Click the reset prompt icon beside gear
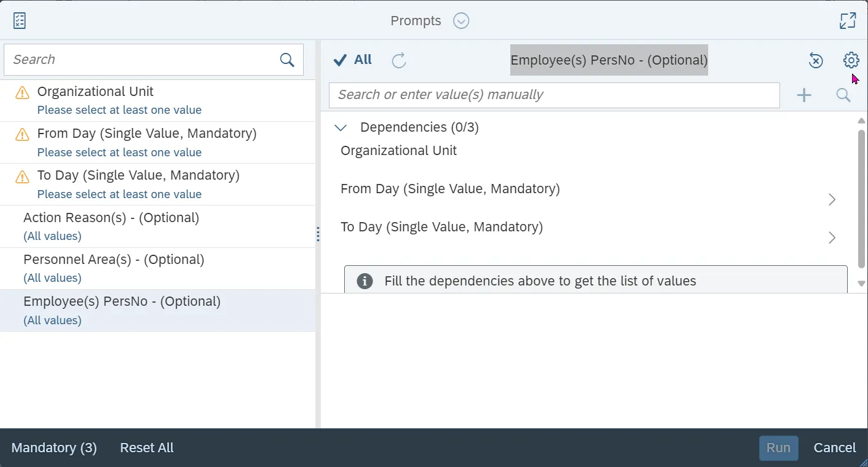This screenshot has width=868, height=467. (816, 60)
